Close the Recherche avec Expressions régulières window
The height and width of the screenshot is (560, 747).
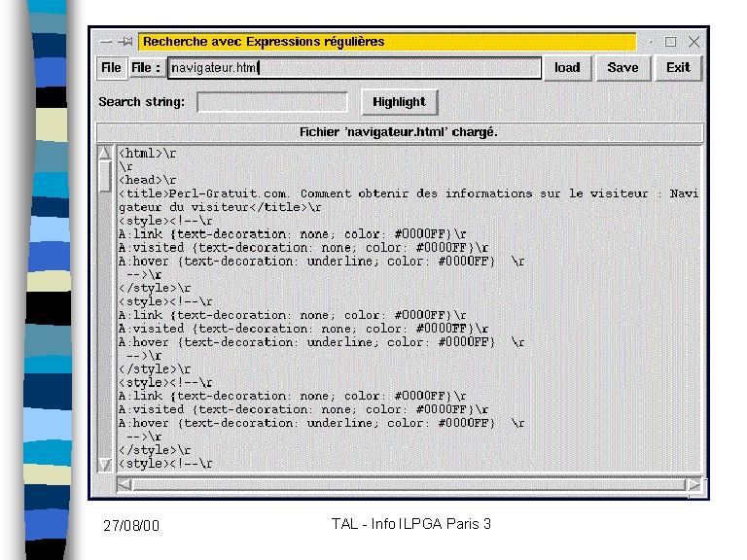click(x=694, y=42)
